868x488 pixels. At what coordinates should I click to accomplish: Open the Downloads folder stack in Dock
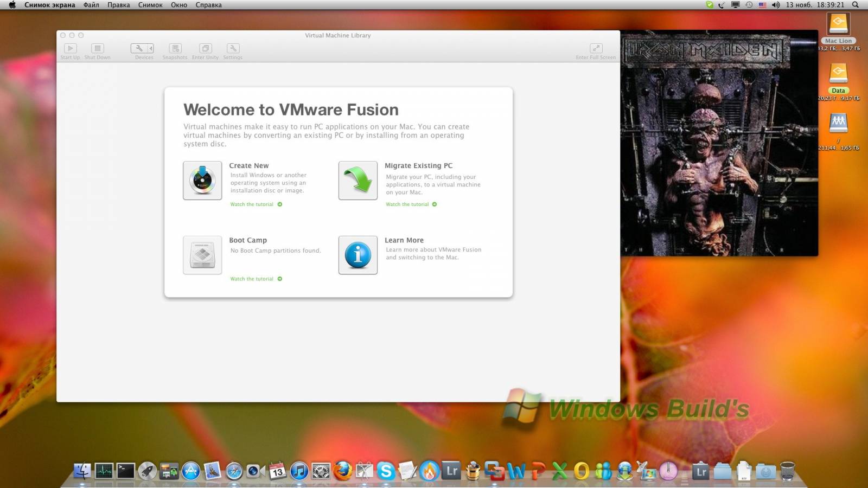(x=765, y=471)
